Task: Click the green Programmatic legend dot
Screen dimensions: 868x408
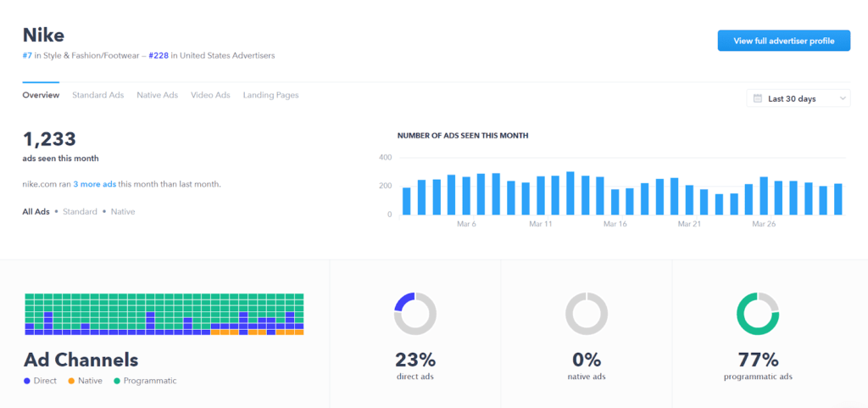Action: tap(117, 381)
